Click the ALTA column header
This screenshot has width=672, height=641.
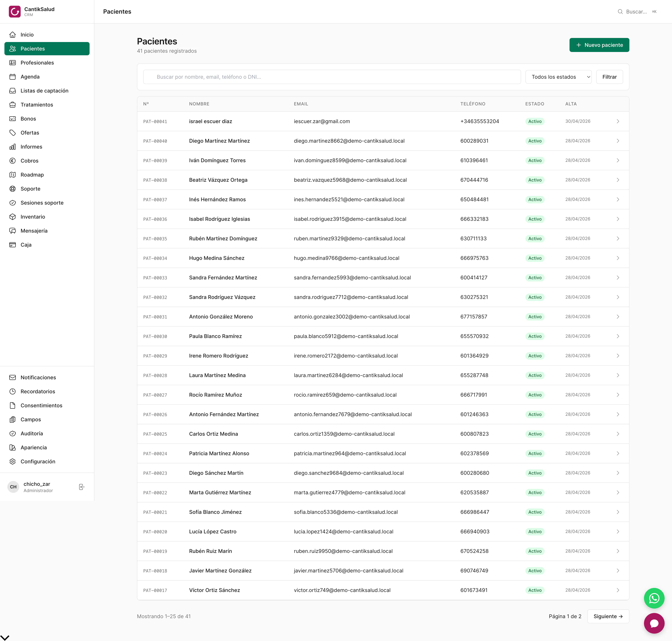click(570, 104)
